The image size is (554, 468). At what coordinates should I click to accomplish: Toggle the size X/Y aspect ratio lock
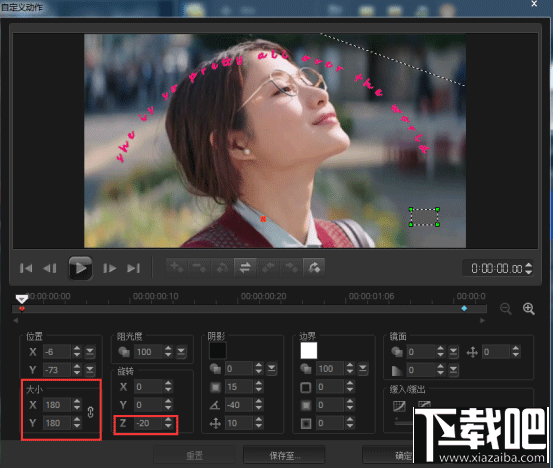(x=90, y=412)
